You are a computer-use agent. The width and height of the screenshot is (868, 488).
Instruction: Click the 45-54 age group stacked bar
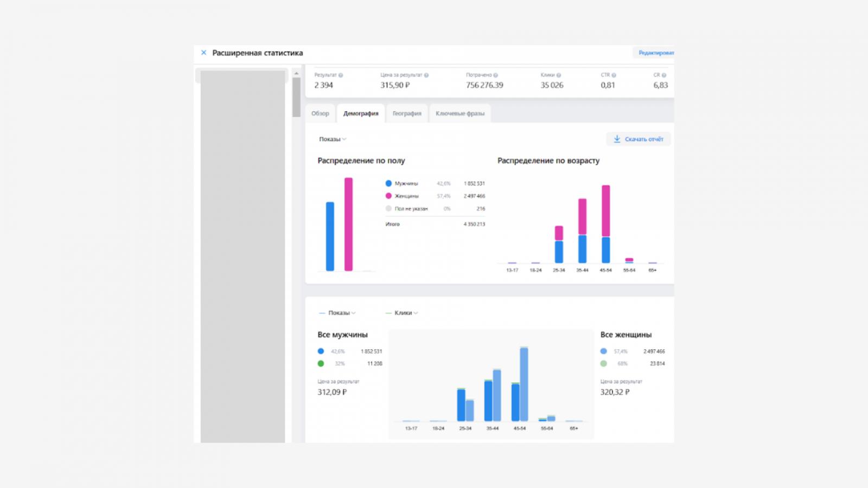point(606,224)
